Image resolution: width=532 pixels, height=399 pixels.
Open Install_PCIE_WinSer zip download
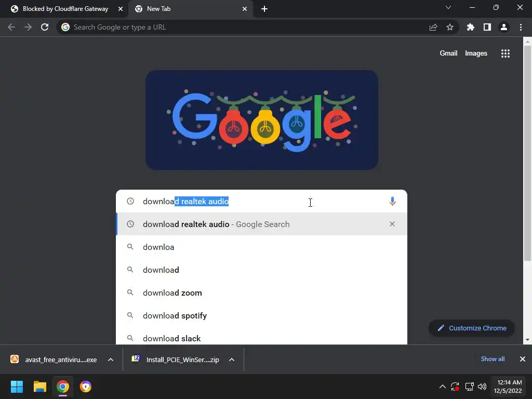pyautogui.click(x=176, y=360)
